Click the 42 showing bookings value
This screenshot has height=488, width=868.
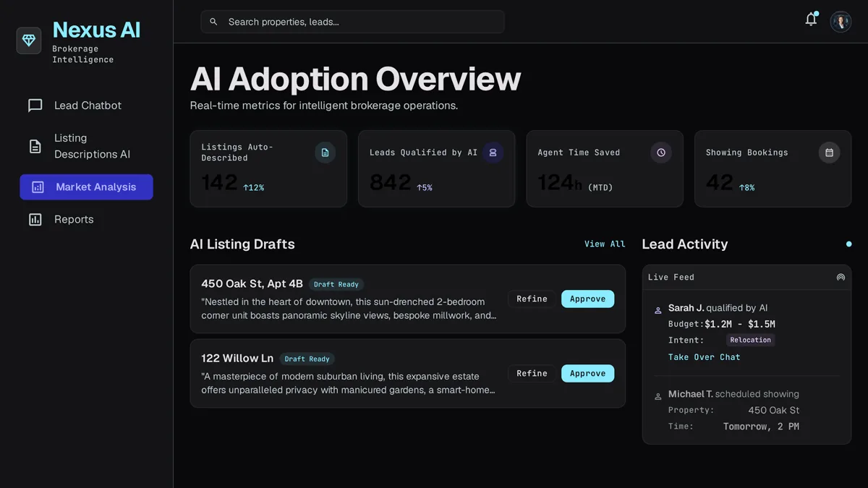point(719,183)
